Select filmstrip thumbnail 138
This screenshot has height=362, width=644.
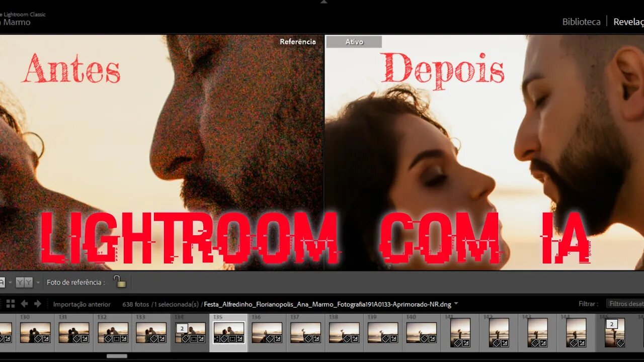click(x=344, y=332)
